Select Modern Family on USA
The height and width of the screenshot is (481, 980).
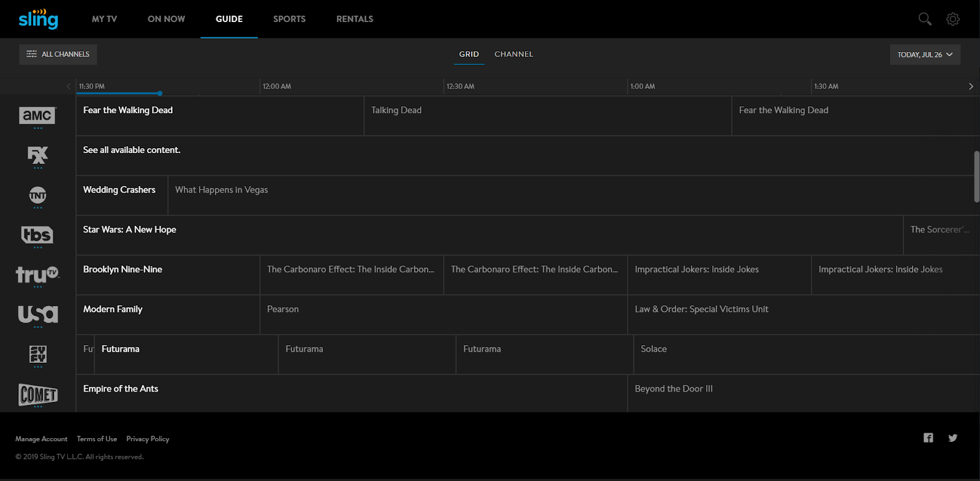click(168, 315)
